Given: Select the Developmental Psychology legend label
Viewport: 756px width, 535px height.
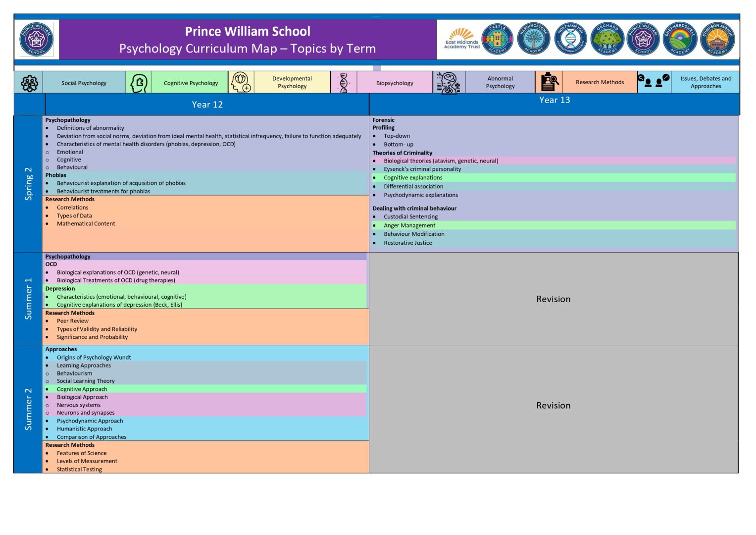Looking at the screenshot, I should 292,82.
